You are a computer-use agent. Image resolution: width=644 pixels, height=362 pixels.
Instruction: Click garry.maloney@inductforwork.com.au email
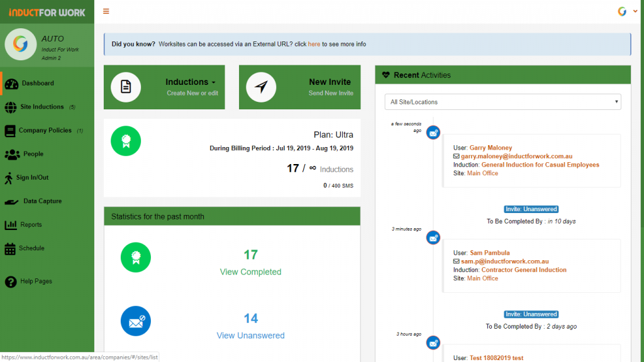click(517, 156)
